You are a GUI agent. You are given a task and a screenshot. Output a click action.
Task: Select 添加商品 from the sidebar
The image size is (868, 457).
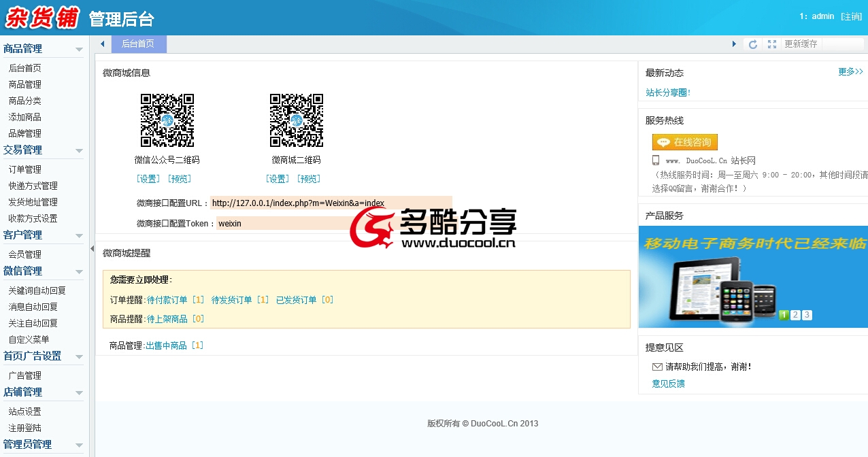[x=24, y=117]
